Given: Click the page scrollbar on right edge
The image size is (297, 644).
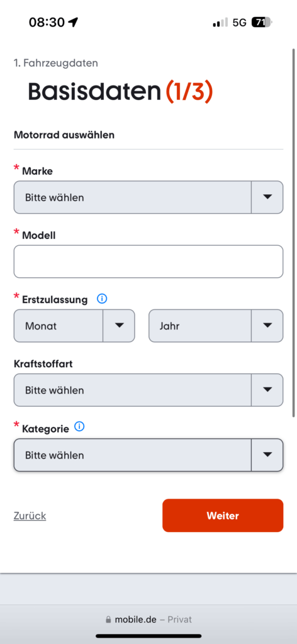Looking at the screenshot, I should 293,232.
